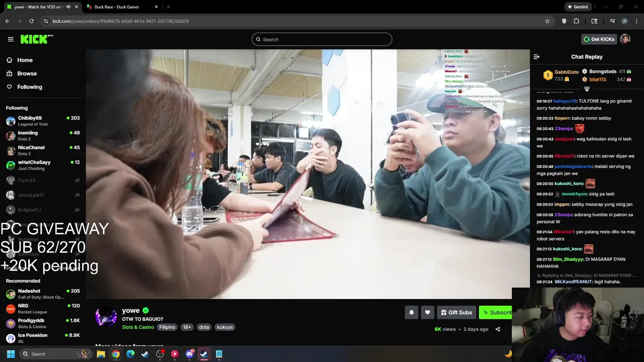Open offline channel Flyxr23
Screen dimensions: 644x362
click(43, 180)
